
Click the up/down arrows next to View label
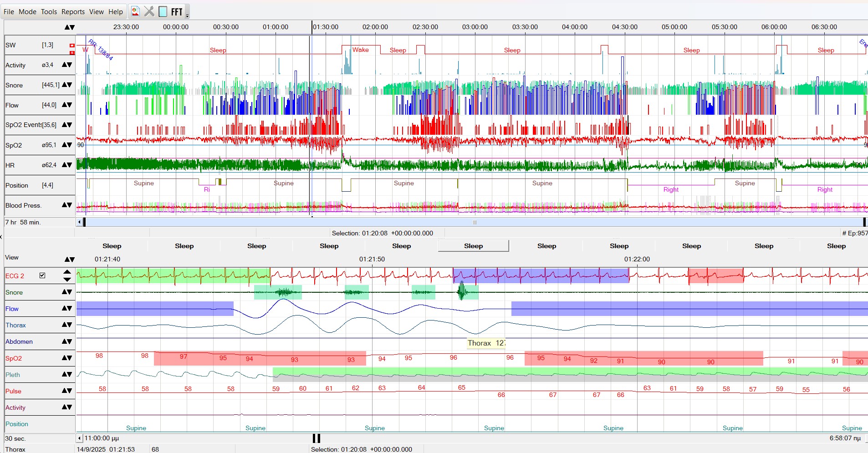(69, 259)
